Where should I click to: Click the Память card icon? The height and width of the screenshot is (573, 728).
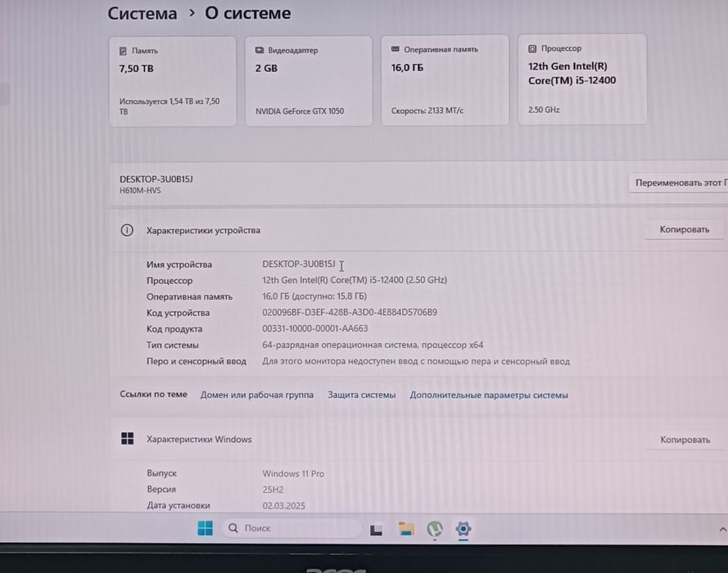tap(123, 51)
